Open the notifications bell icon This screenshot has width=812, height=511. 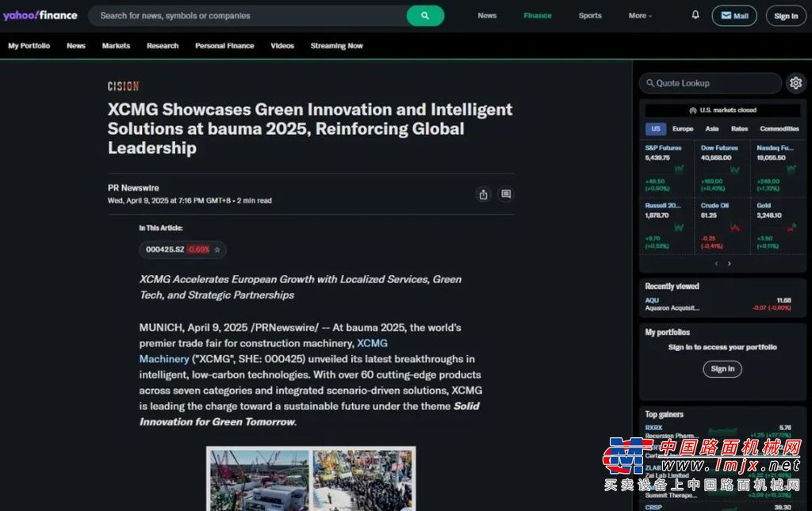tap(695, 15)
